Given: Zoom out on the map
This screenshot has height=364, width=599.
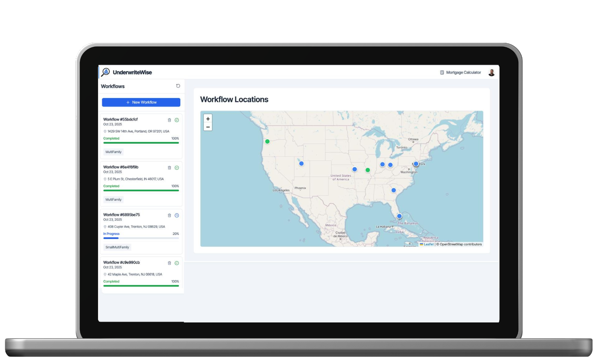Looking at the screenshot, I should click(x=208, y=127).
